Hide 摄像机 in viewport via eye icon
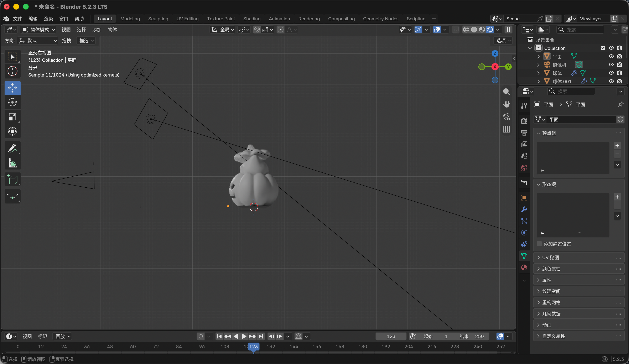Image resolution: width=629 pixels, height=364 pixels. [x=611, y=65]
